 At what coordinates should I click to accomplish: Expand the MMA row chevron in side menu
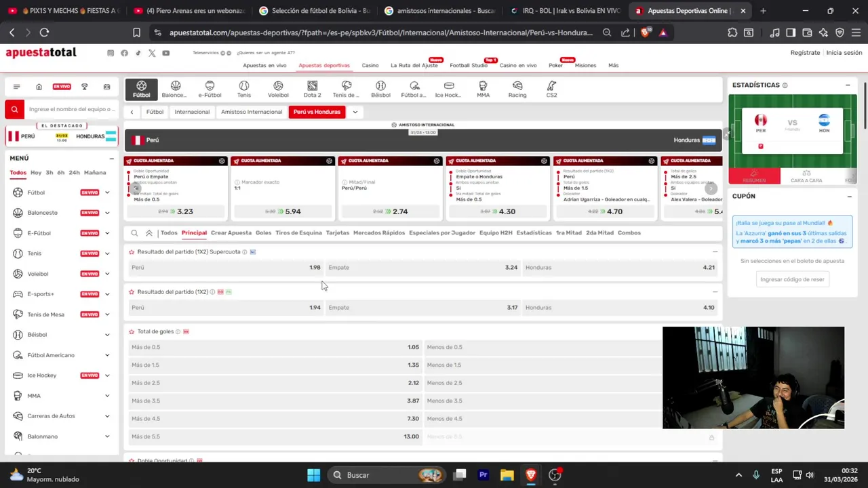107,396
